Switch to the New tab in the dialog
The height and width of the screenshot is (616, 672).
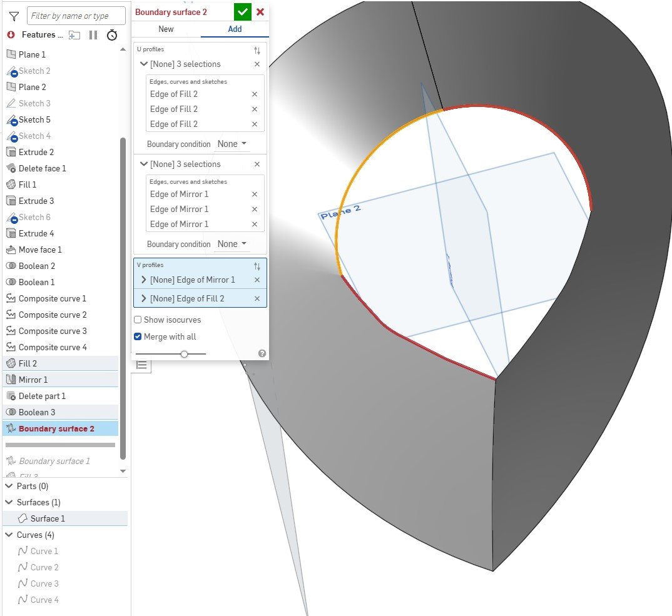point(165,29)
